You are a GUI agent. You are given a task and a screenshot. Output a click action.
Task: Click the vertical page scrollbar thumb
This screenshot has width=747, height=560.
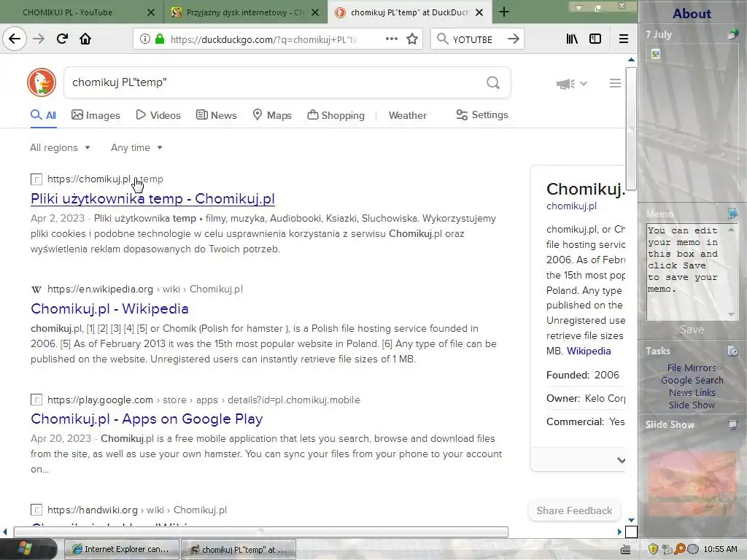(x=631, y=128)
